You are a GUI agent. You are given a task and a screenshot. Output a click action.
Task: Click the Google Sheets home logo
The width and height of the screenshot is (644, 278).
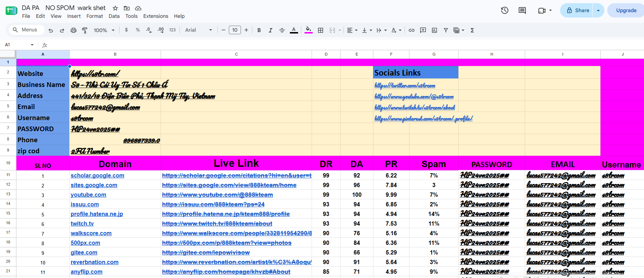pos(11,11)
